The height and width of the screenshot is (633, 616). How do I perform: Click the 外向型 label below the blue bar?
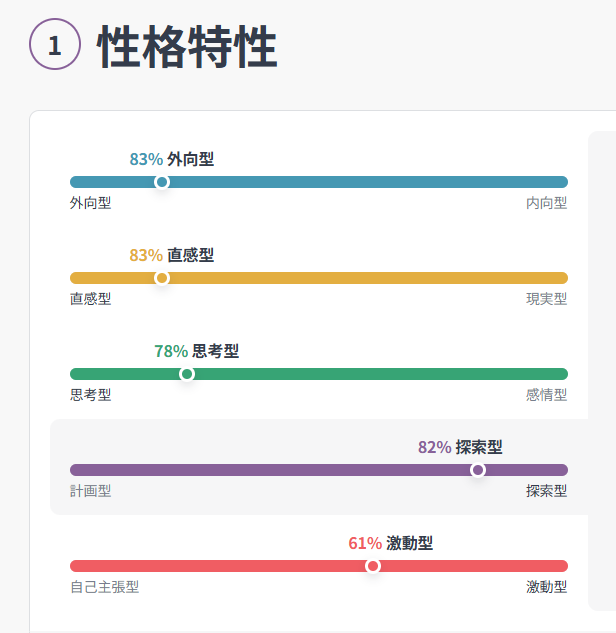pos(90,203)
